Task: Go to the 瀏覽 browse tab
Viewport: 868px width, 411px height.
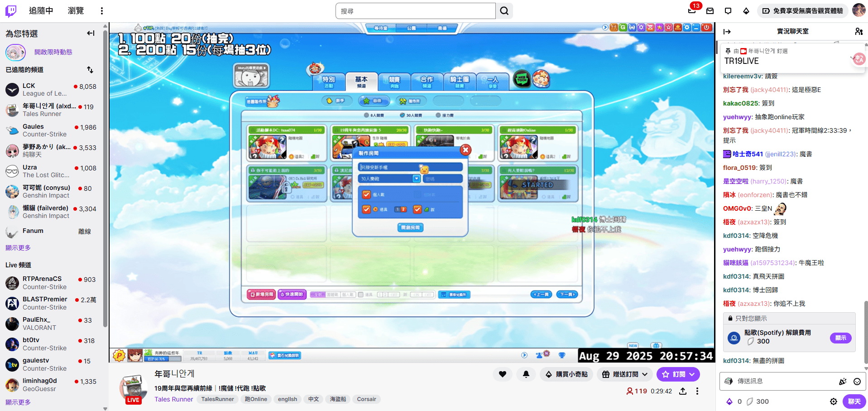Action: point(76,11)
